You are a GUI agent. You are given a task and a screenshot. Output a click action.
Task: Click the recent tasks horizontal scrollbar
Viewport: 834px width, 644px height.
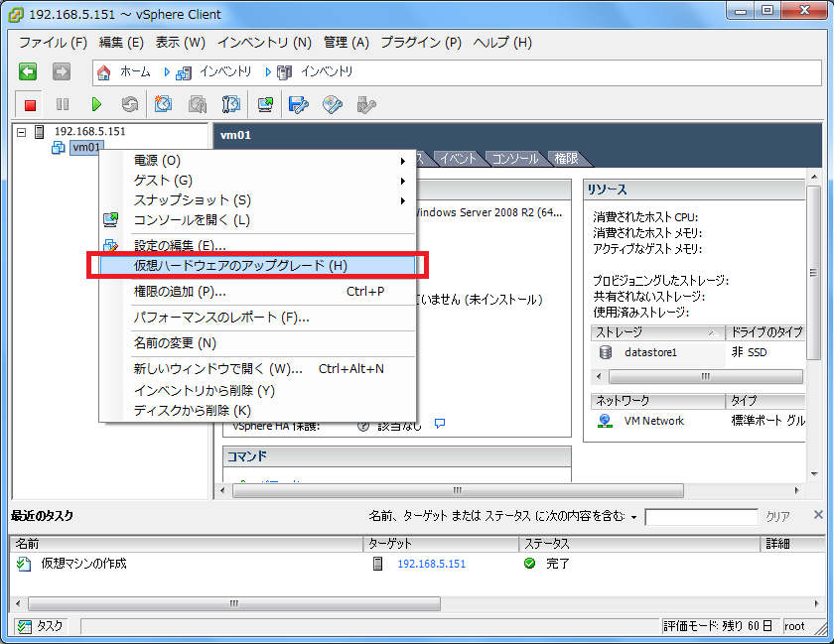coord(234,603)
